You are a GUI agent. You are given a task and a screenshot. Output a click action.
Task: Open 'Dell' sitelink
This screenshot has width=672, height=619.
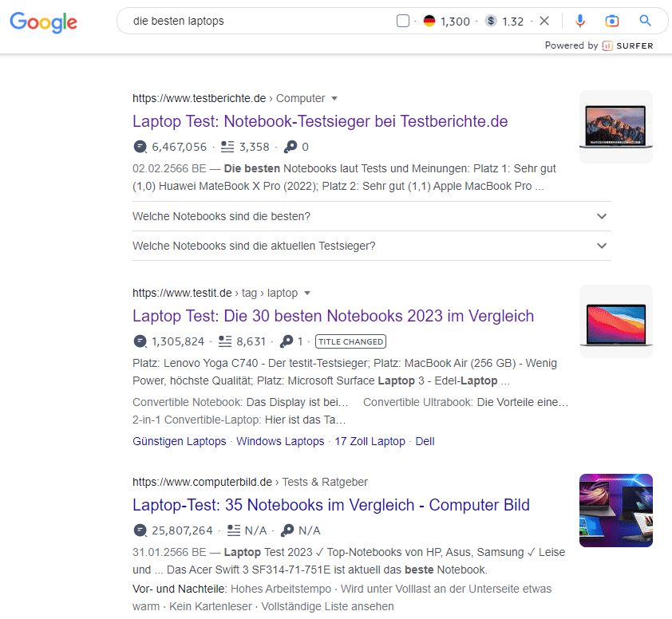click(x=425, y=441)
